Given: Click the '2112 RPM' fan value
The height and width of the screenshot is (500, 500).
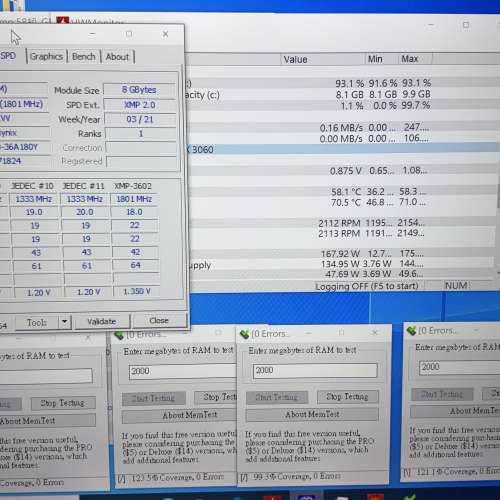Looking at the screenshot, I should pyautogui.click(x=339, y=223).
